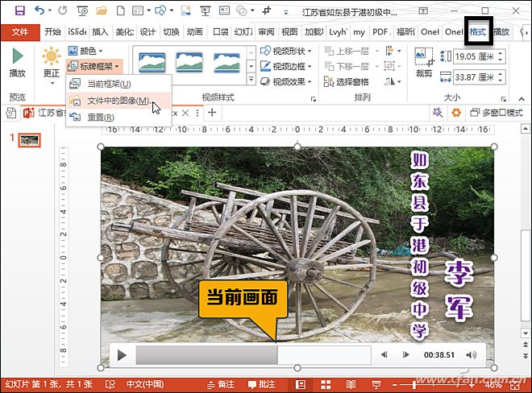Viewport: 532px width, 393px height.
Task: Switch to the Format (格式) ribbon tab
Action: (477, 31)
